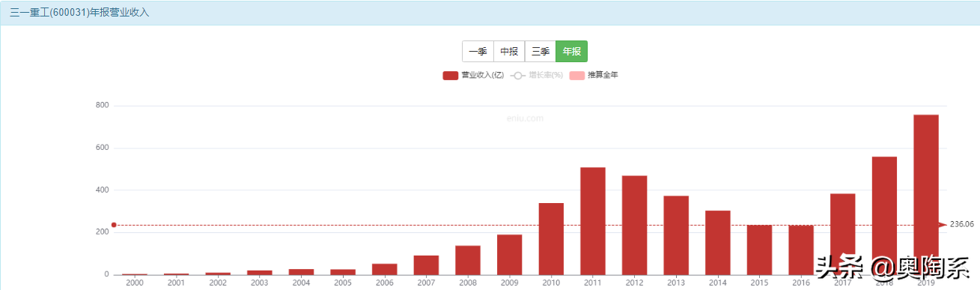Screen dimensions: 980x290
Task: Click the 2014 revenue bar
Action: (717, 243)
